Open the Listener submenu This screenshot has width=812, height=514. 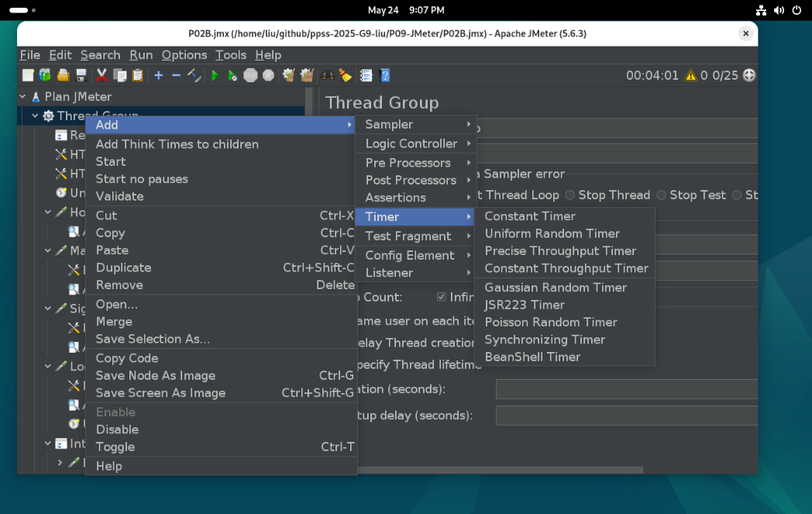(415, 273)
